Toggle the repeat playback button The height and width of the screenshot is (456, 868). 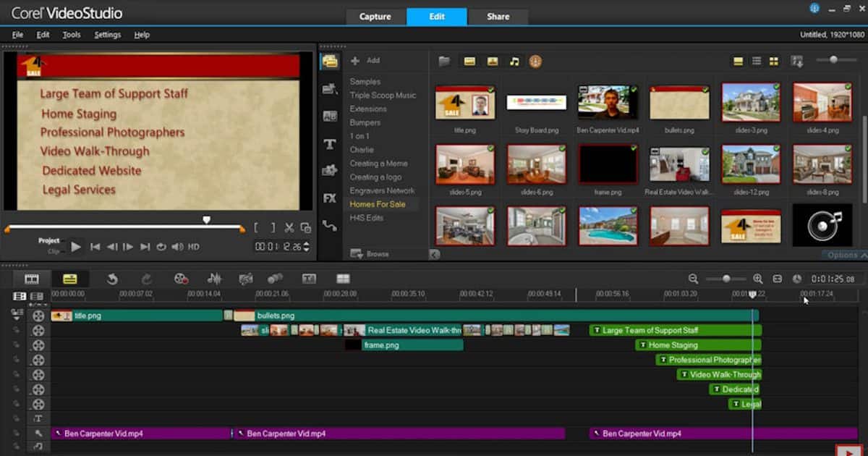click(x=161, y=247)
